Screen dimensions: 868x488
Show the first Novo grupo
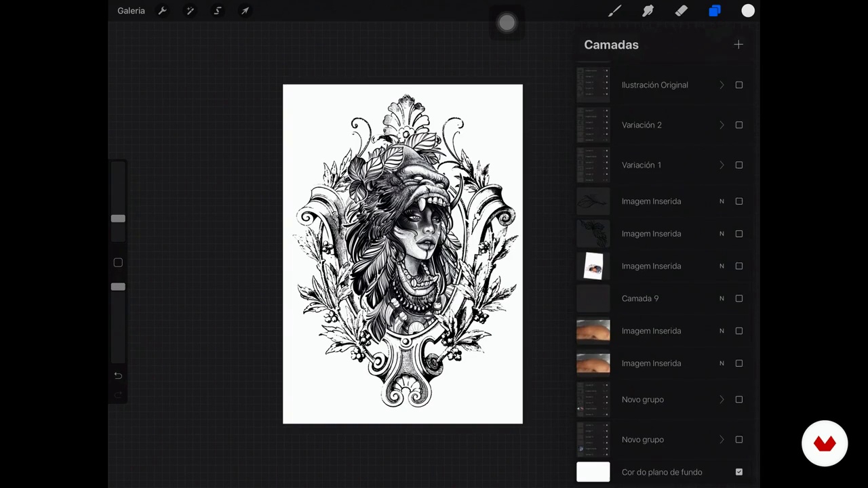(x=739, y=399)
